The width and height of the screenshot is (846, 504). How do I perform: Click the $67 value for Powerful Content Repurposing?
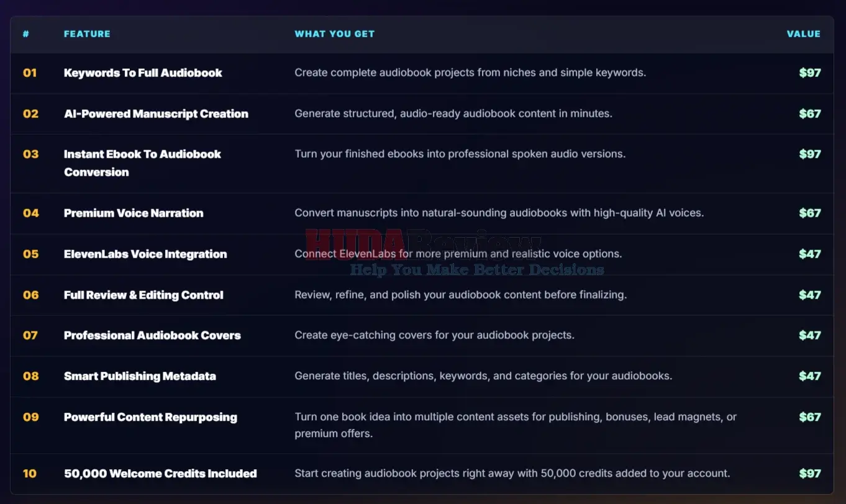[810, 417]
